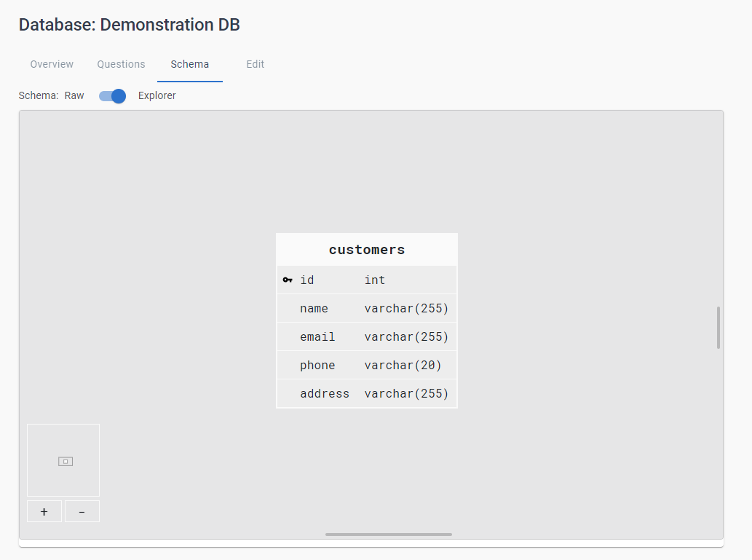Open the Overview tab
Viewport: 752px width, 560px height.
click(x=52, y=64)
